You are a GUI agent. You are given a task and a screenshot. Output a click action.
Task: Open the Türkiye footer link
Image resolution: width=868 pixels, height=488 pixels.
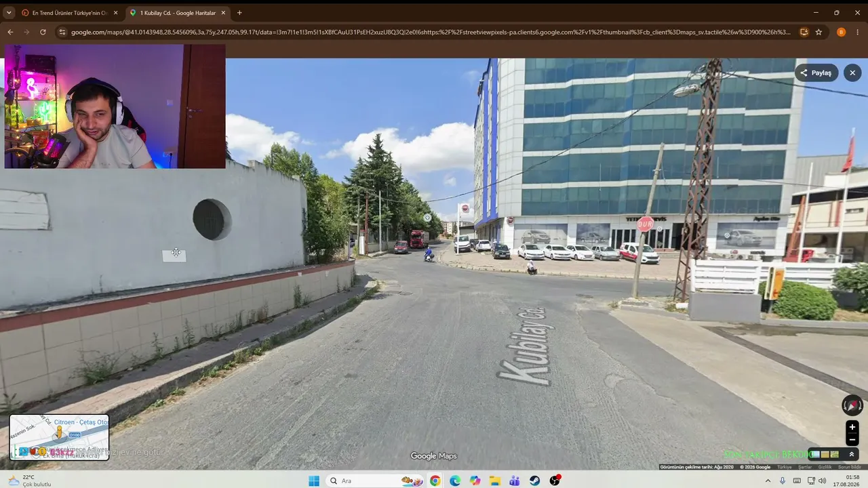click(x=785, y=467)
